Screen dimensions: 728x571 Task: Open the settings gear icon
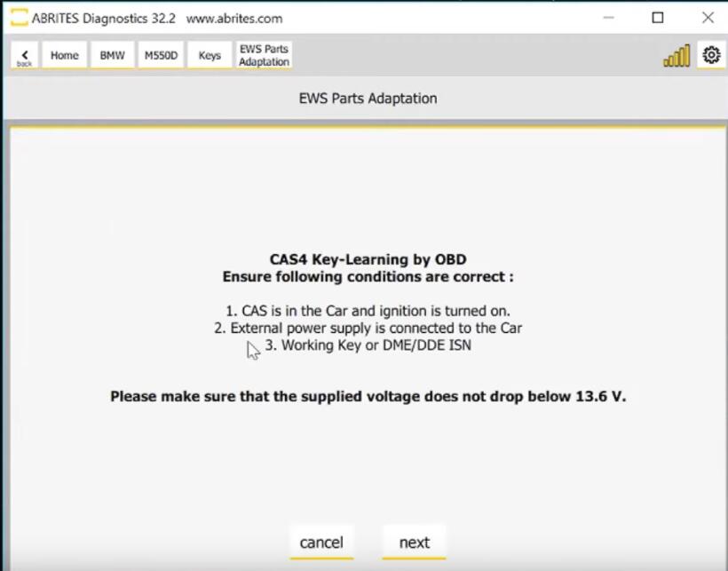point(711,55)
